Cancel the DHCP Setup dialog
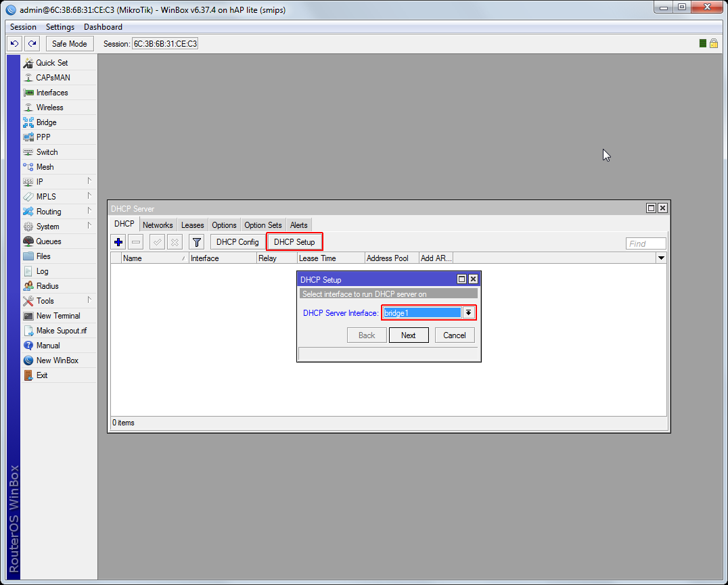Image resolution: width=728 pixels, height=585 pixels. [x=454, y=335]
